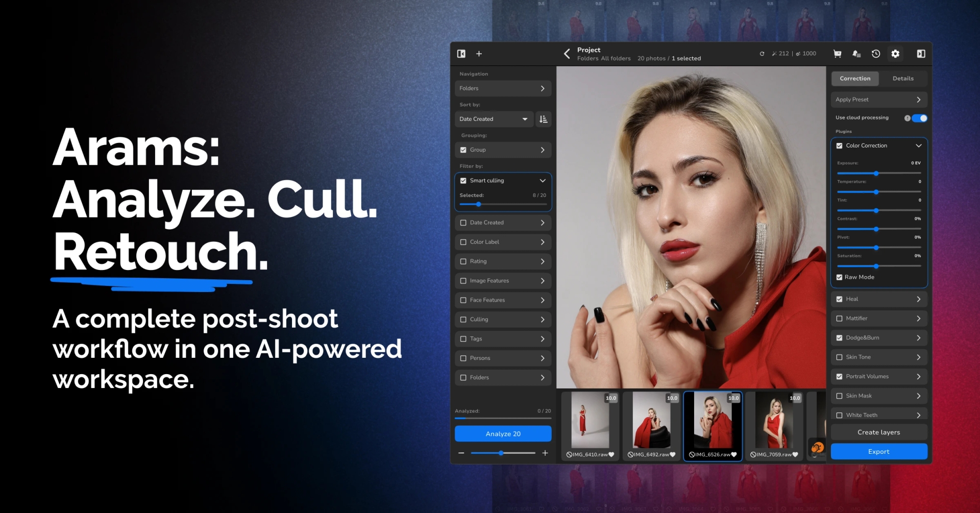Click the Create layers button
The width and height of the screenshot is (980, 513).
pos(879,432)
